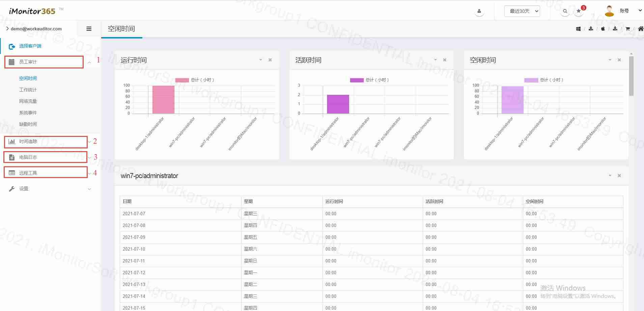
Task: Click the 账号 account label
Action: coord(624,11)
